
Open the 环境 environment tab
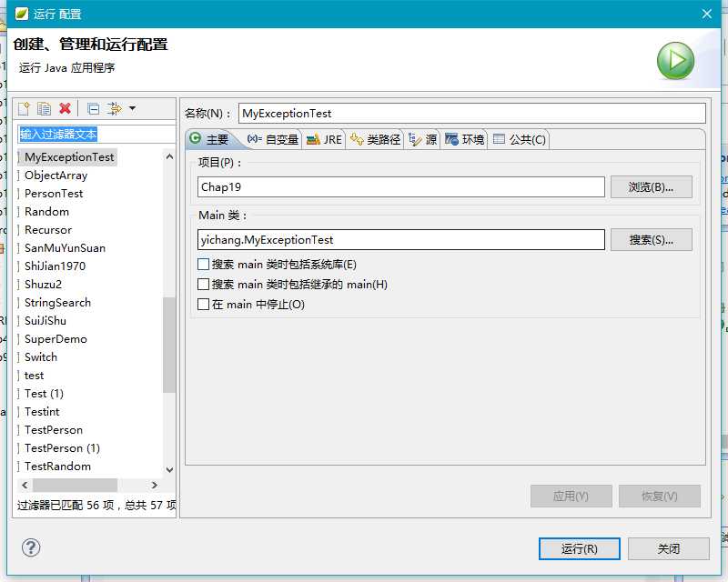coord(464,139)
